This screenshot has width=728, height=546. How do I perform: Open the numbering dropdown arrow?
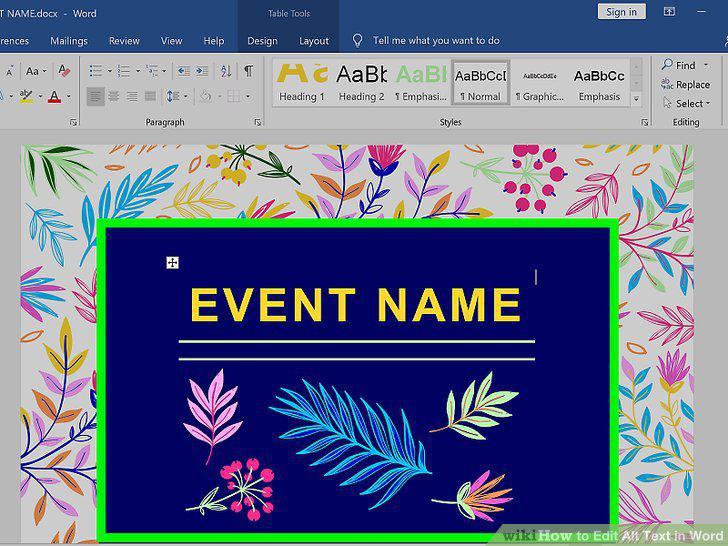(x=138, y=71)
